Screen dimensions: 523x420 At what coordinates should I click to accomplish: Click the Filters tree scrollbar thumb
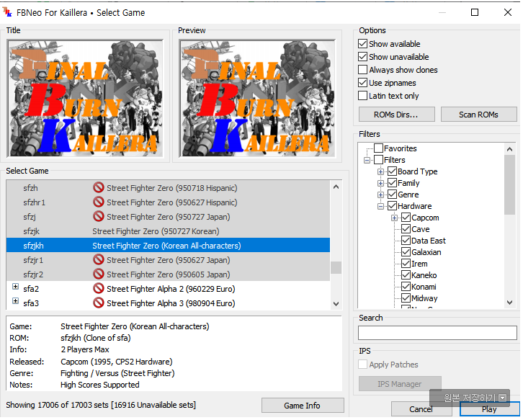pos(509,185)
